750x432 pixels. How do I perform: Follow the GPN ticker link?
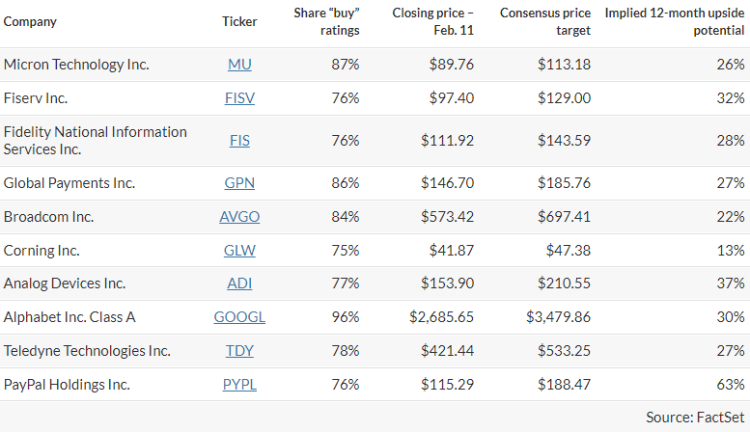(x=239, y=183)
